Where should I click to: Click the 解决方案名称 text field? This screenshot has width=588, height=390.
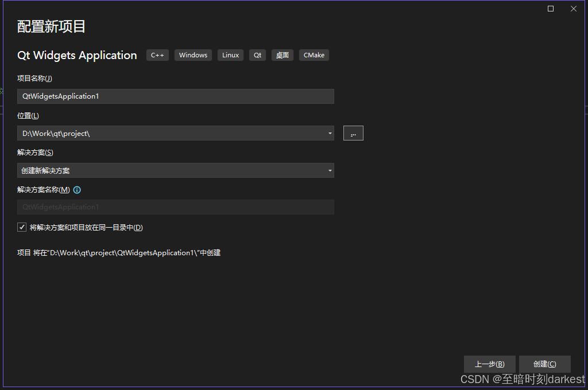(175, 207)
